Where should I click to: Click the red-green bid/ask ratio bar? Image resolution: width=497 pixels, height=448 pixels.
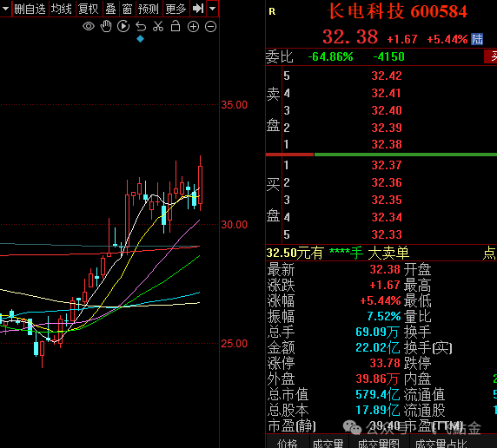pos(381,155)
